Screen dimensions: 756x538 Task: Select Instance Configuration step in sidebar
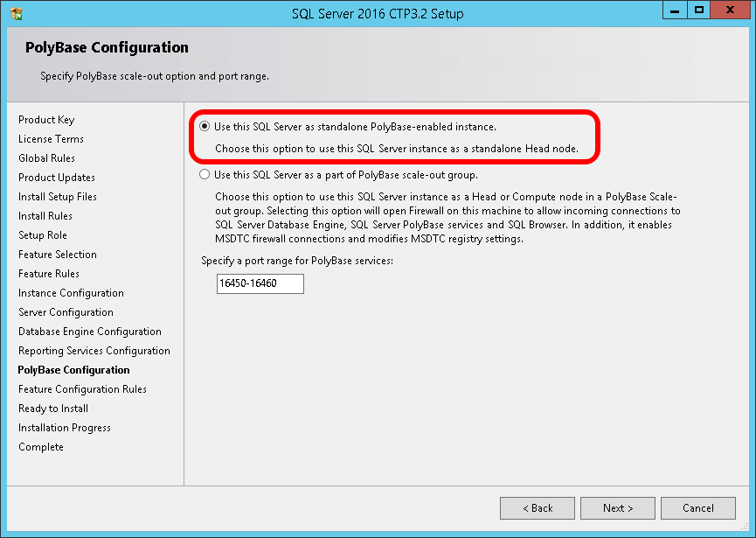(71, 293)
